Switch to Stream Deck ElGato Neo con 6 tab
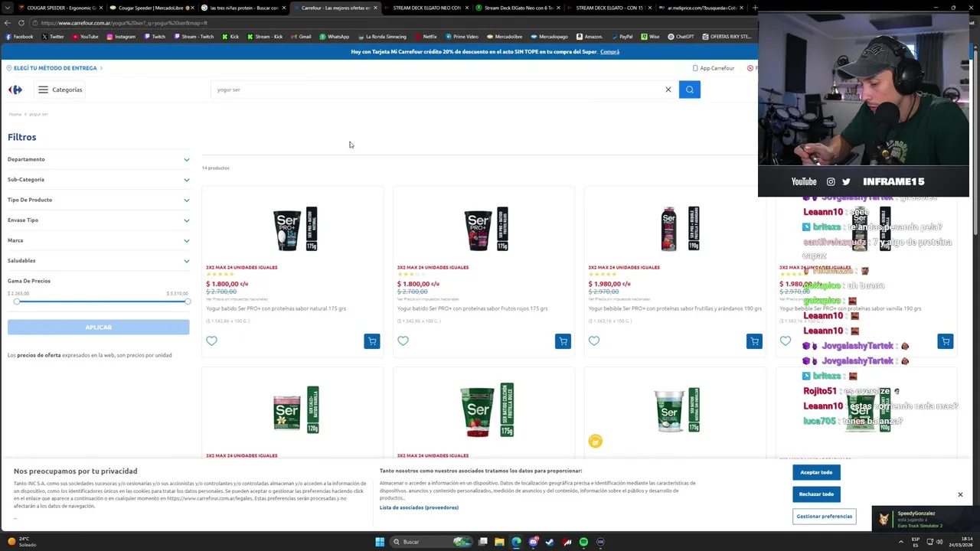The height and width of the screenshot is (551, 980). pyautogui.click(x=518, y=8)
